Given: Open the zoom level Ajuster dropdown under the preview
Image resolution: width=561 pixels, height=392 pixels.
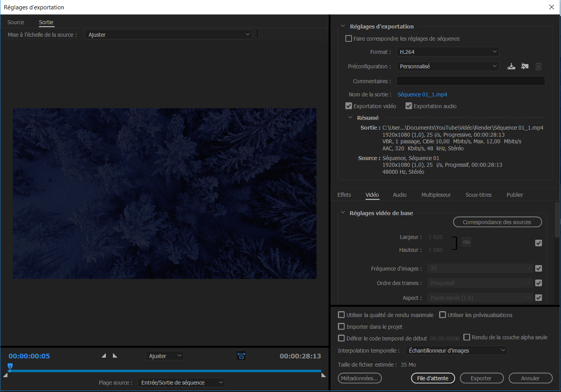Looking at the screenshot, I should (x=164, y=356).
